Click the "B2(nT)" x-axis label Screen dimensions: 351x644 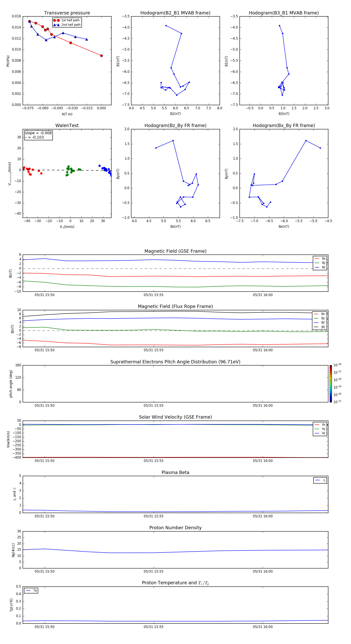click(175, 114)
